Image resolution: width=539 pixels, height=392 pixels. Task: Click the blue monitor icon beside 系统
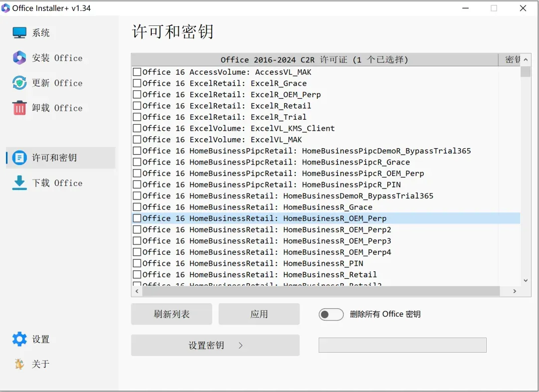tap(19, 32)
